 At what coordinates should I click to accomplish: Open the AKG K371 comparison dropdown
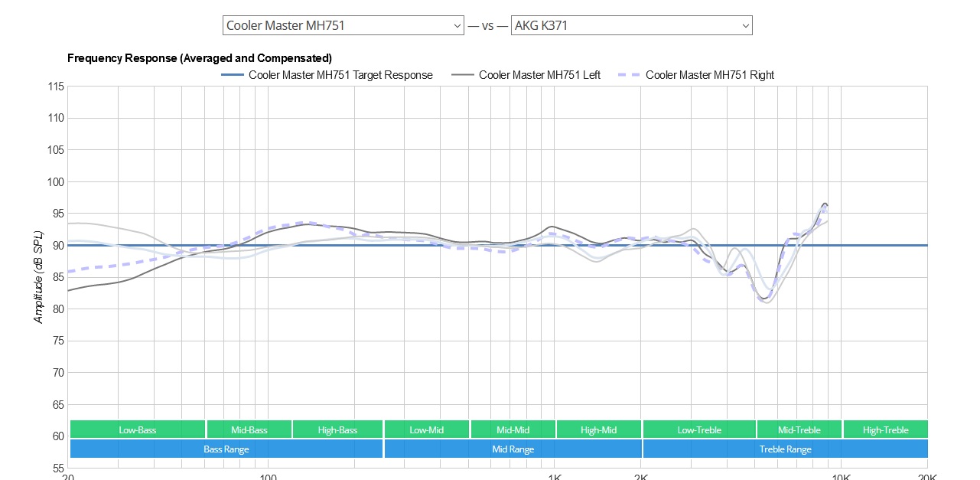(x=632, y=25)
